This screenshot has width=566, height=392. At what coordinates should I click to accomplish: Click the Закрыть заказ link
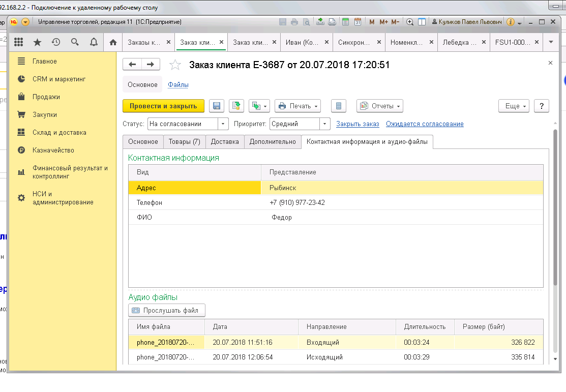[358, 124]
